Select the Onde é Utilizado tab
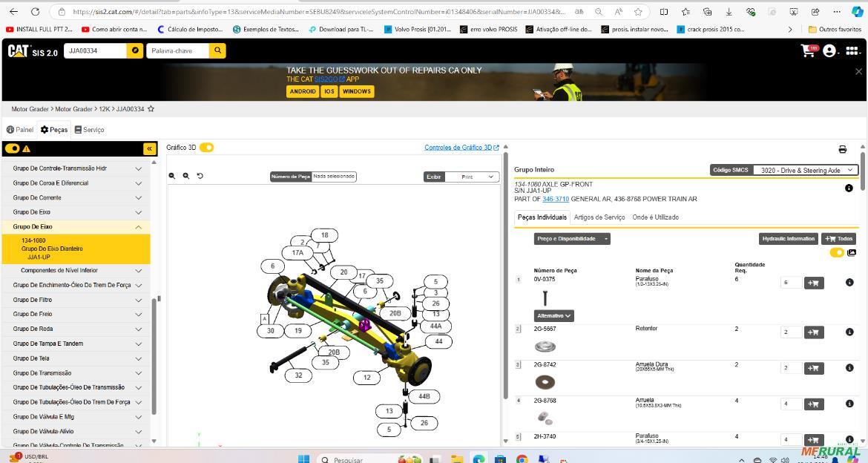This screenshot has height=463, width=868. click(655, 217)
